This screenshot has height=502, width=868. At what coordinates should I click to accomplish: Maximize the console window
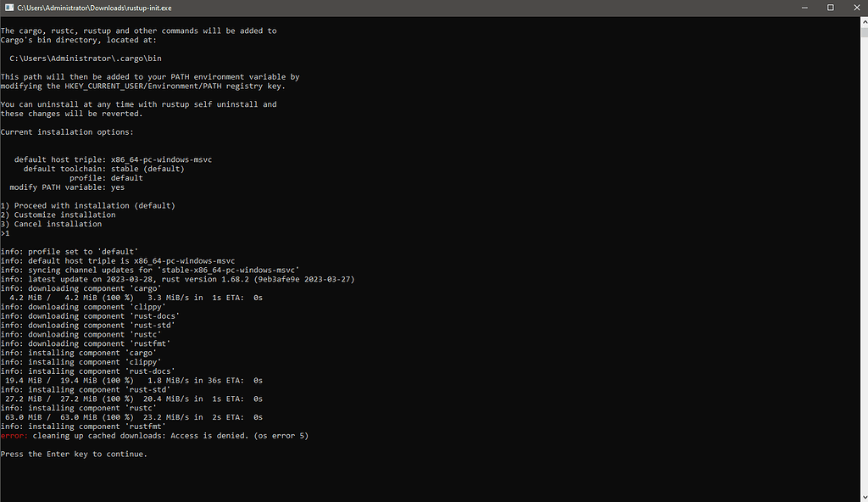(x=830, y=7)
